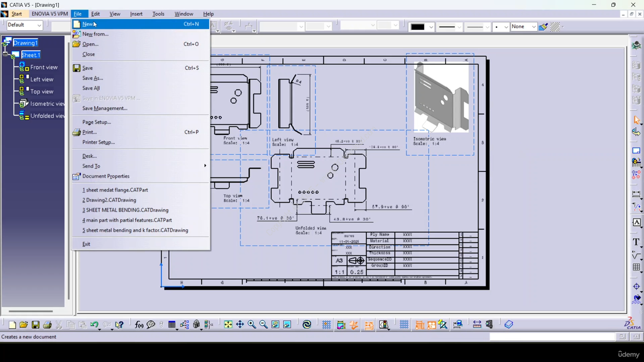Image resolution: width=644 pixels, height=362 pixels.
Task: Activate the Pan tool icon
Action: [240, 324]
